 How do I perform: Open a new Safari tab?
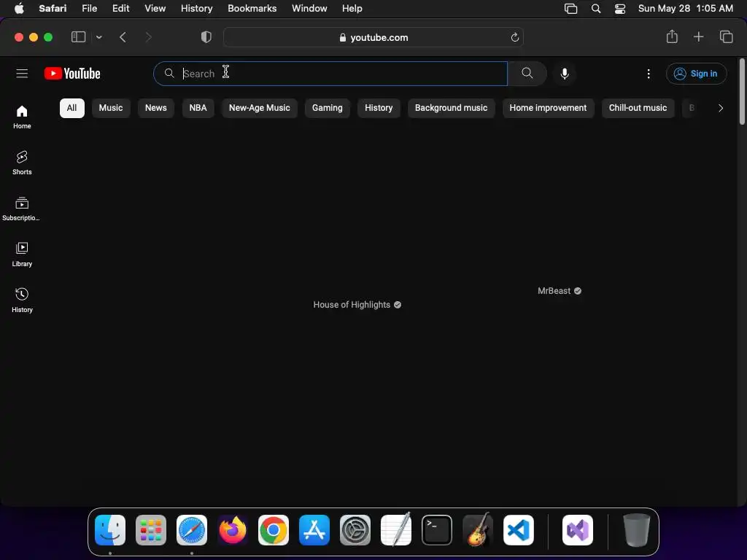point(698,36)
